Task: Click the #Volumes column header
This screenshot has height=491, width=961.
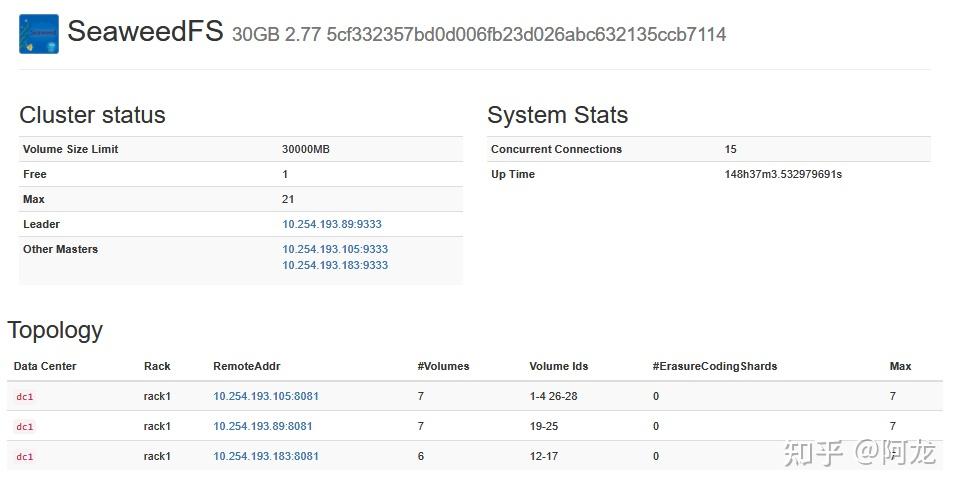Action: (x=443, y=366)
